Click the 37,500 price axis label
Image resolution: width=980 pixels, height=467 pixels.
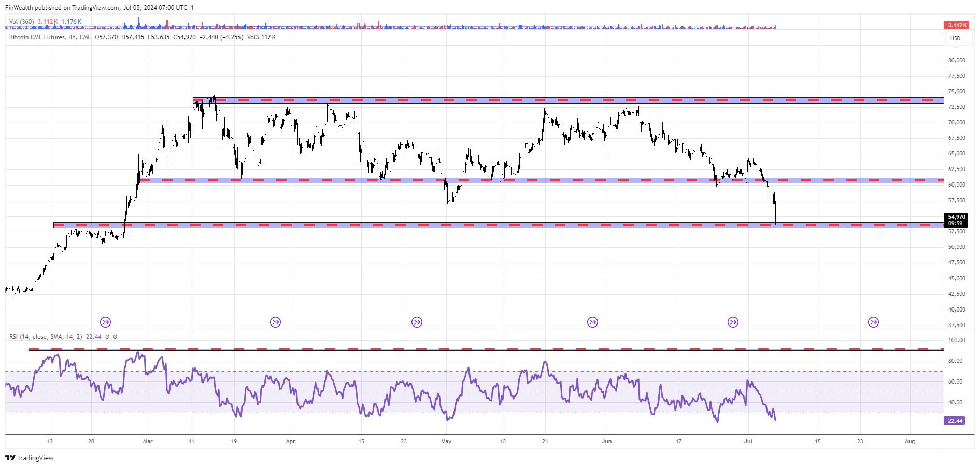[957, 325]
